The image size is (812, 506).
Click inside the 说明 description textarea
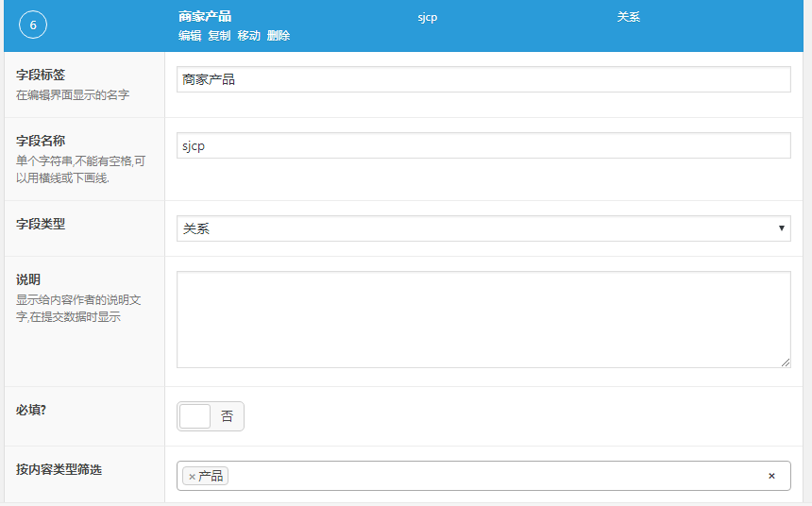pos(483,319)
